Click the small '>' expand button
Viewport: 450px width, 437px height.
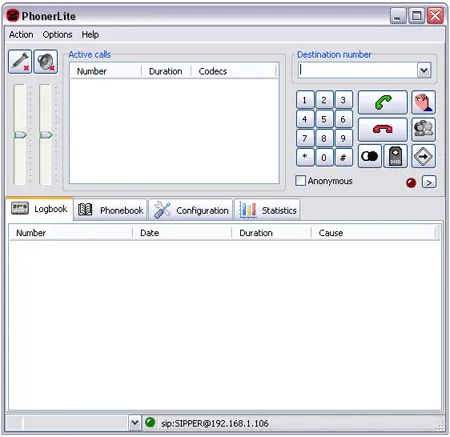(429, 182)
